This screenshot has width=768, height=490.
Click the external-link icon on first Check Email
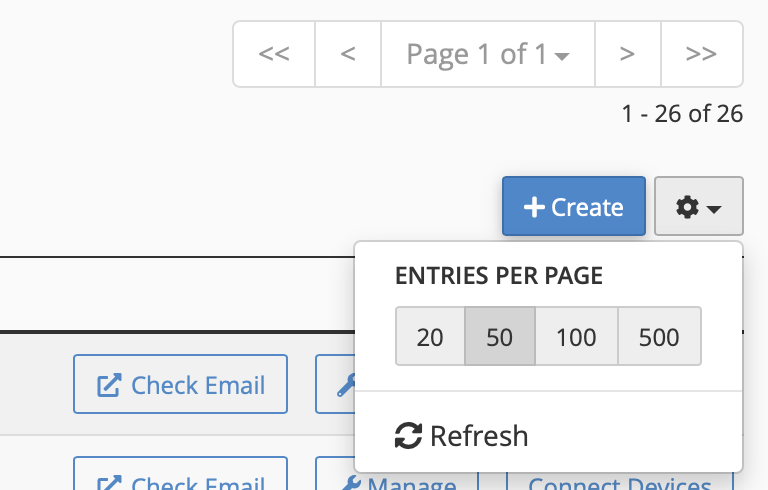click(x=108, y=384)
